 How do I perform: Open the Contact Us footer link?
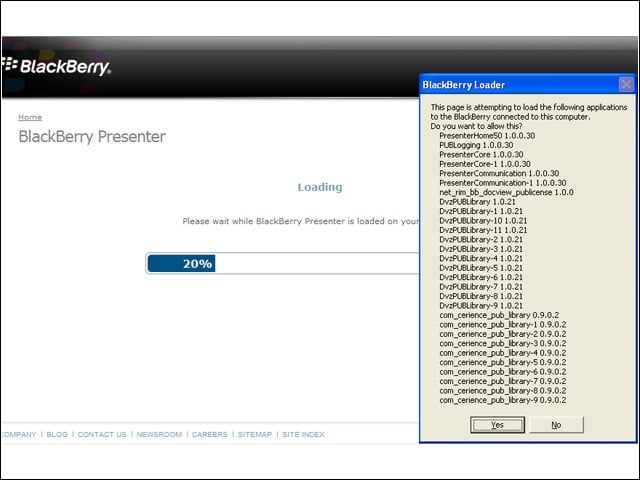tap(102, 434)
